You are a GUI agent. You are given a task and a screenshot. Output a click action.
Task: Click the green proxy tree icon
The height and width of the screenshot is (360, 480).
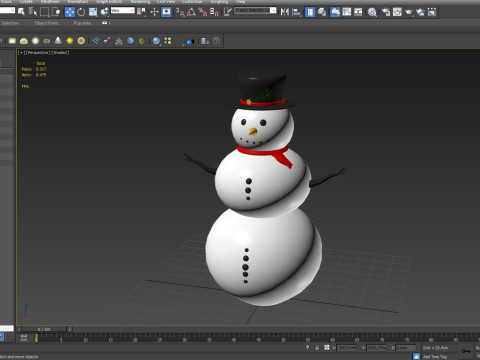[142, 41]
